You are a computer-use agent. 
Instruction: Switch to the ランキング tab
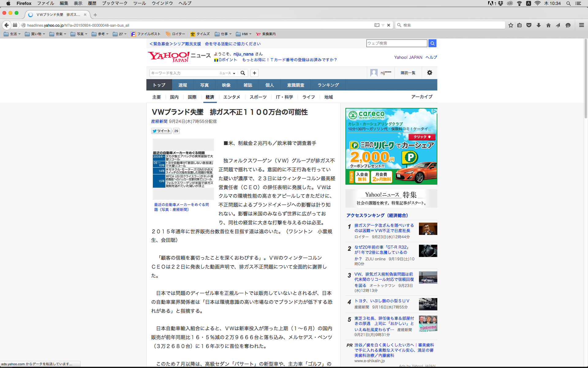[328, 85]
